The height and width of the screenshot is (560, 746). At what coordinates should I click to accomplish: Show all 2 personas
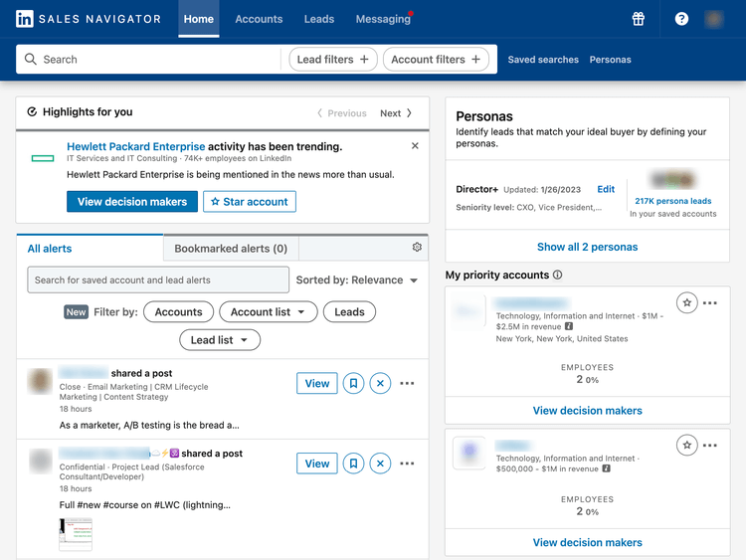click(588, 247)
